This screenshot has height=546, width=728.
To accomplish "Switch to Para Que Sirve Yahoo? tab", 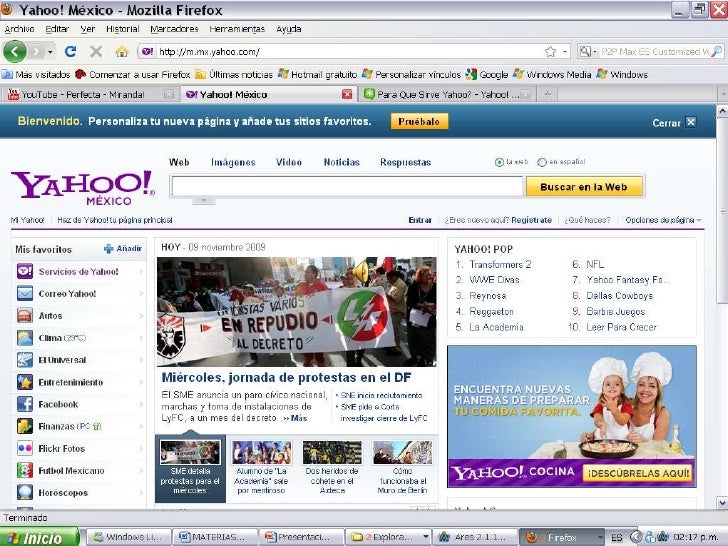I will 448,95.
